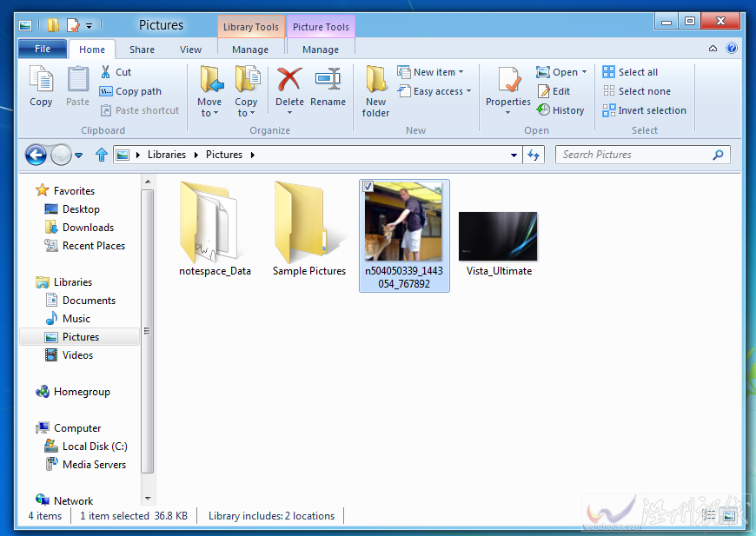Image resolution: width=756 pixels, height=536 pixels.
Task: Expand the Open button's dropdown arrow
Action: click(x=582, y=72)
